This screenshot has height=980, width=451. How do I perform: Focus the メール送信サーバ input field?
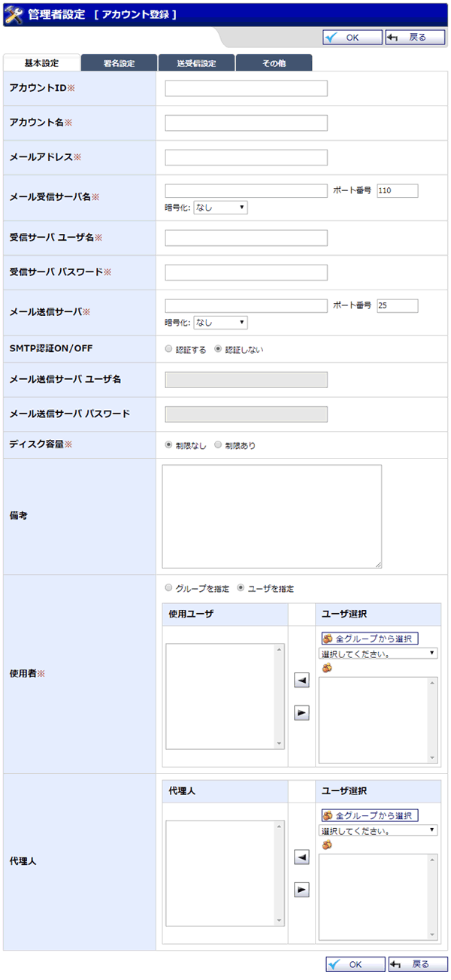[246, 305]
